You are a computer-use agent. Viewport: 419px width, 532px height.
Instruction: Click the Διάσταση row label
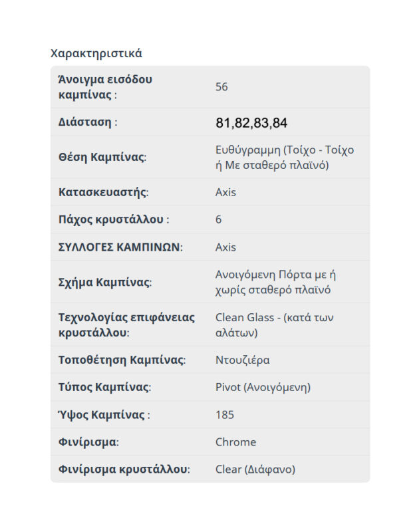coord(88,122)
